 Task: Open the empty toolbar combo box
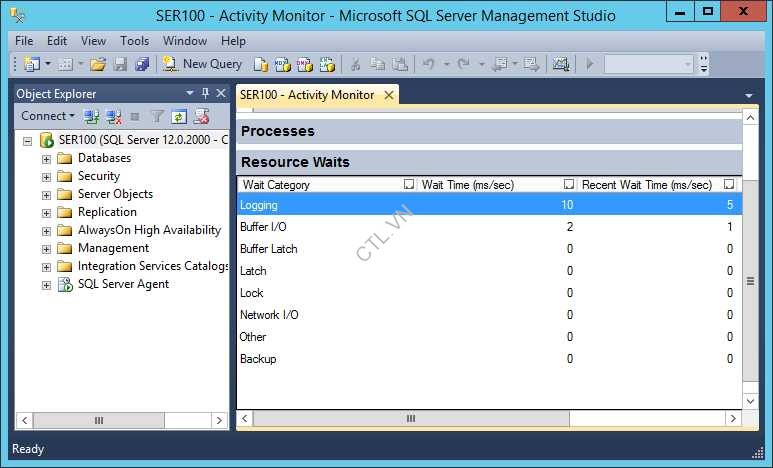649,64
